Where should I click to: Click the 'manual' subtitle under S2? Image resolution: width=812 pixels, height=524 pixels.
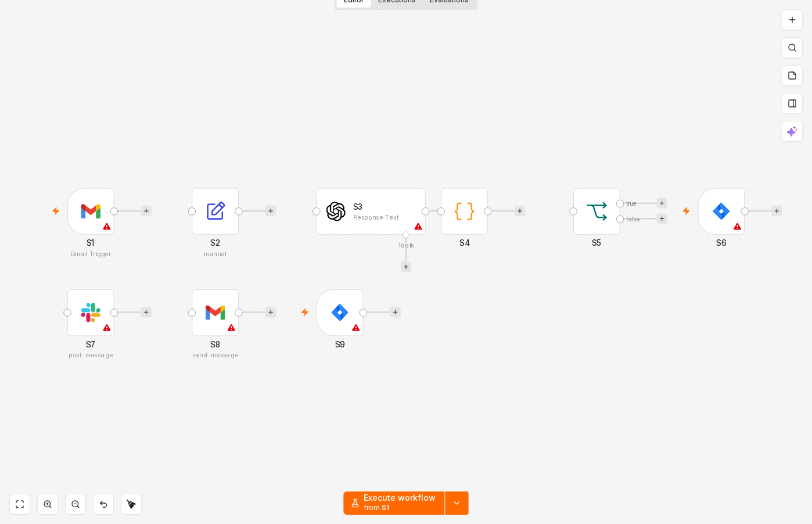215,254
